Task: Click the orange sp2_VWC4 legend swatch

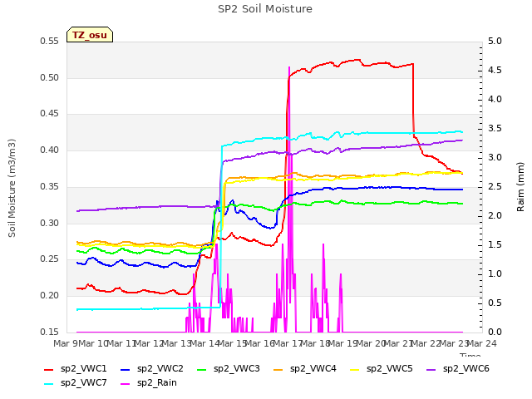Action: [x=278, y=369]
